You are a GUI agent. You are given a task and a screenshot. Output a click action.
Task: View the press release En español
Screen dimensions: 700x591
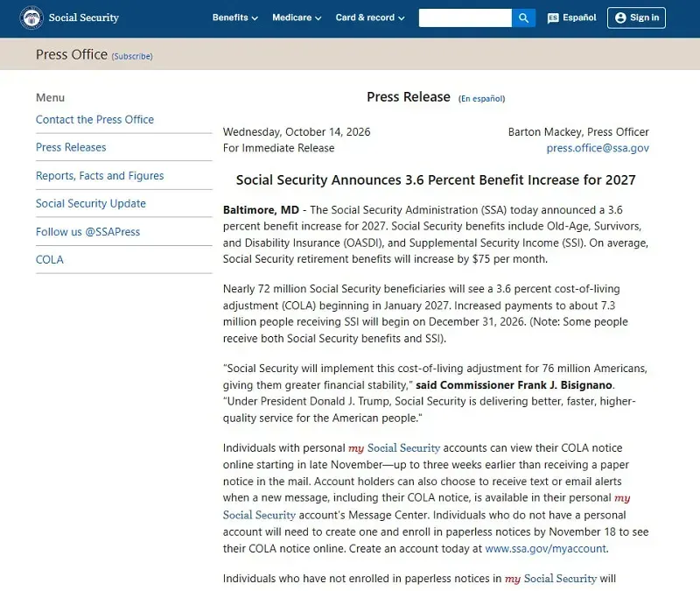click(482, 99)
